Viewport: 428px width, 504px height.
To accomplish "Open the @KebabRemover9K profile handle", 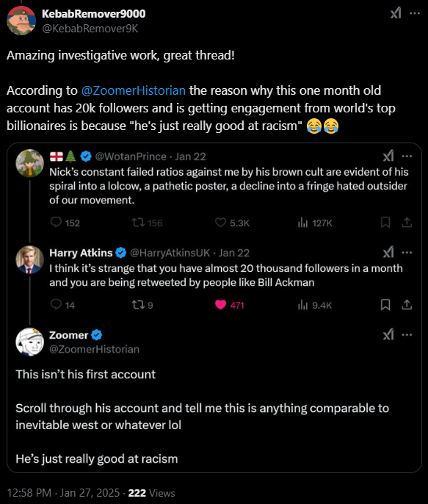I will click(90, 29).
